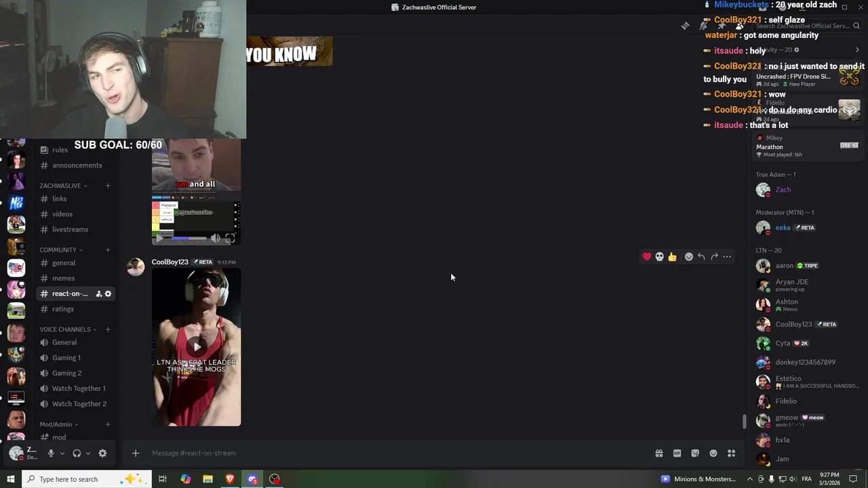Seek on the upper video progress bar

(189, 238)
